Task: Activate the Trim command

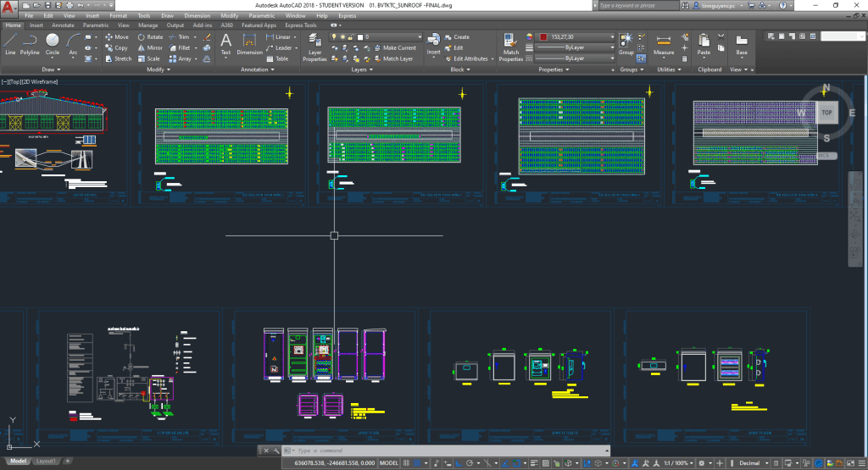Action: 180,37
